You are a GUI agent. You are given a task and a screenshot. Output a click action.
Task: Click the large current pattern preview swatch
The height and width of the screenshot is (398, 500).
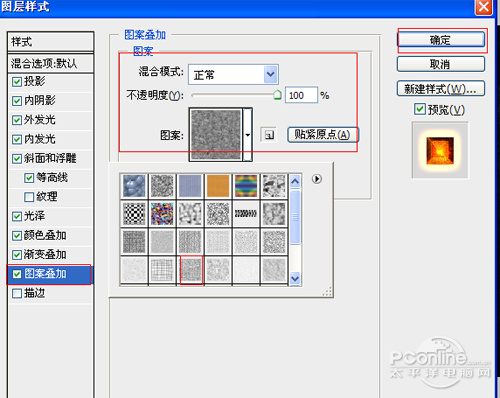(x=216, y=135)
